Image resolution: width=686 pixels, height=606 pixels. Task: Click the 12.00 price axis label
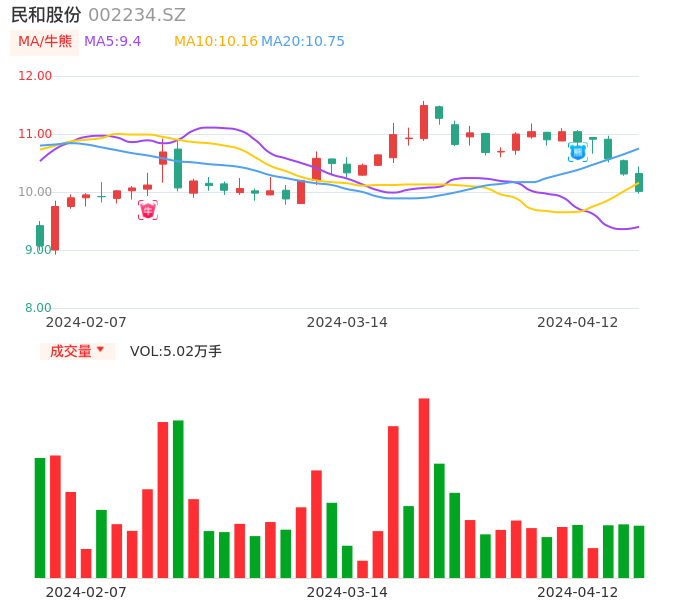[x=36, y=76]
